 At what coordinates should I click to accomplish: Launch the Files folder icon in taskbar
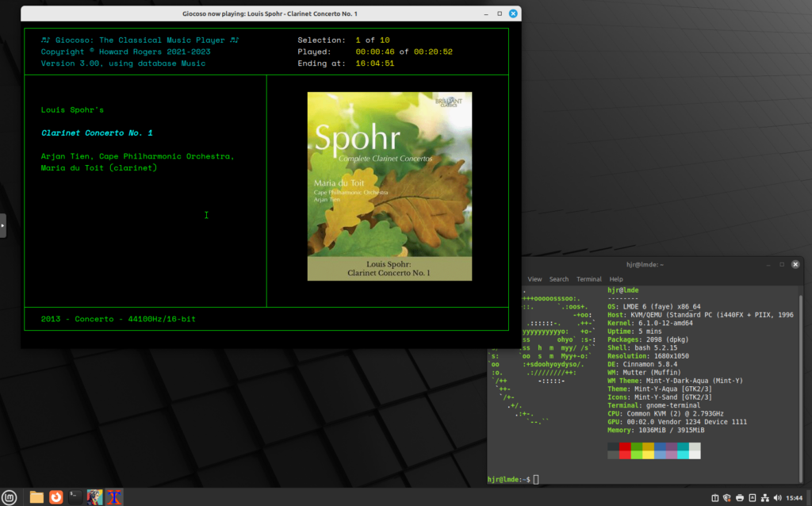coord(36,497)
